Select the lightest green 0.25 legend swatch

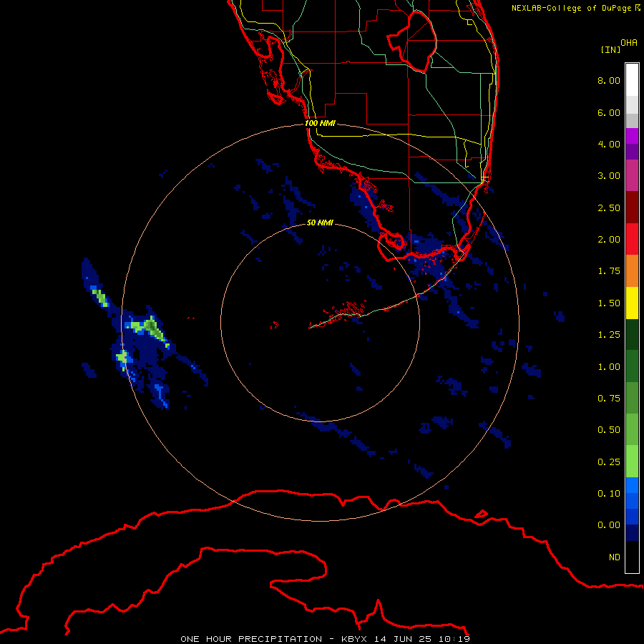[x=632, y=462]
